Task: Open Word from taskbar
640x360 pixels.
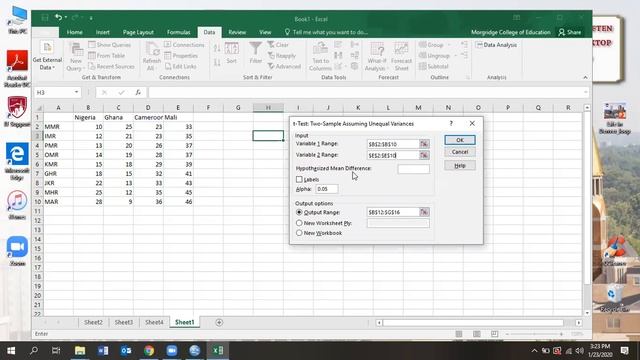Action: point(103,351)
